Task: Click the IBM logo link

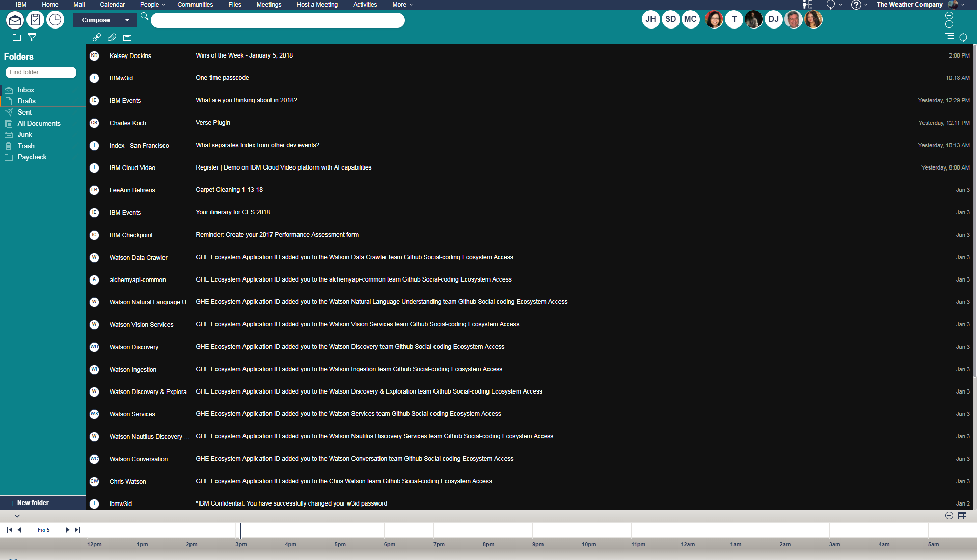Action: [21, 5]
